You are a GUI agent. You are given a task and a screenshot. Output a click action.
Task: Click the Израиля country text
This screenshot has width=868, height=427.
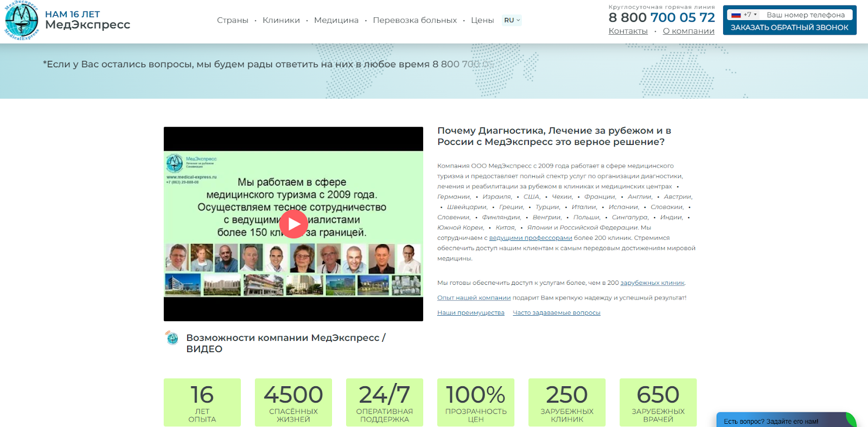pyautogui.click(x=497, y=196)
